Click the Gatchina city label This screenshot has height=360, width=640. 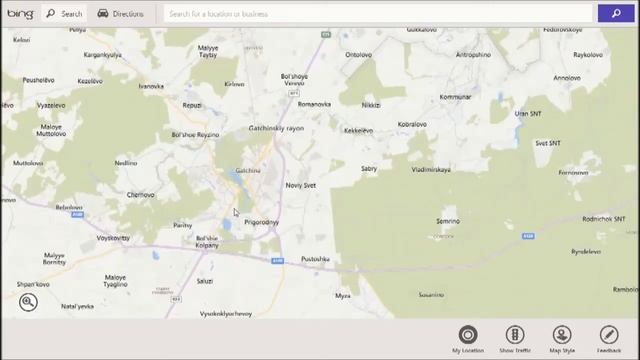[248, 171]
